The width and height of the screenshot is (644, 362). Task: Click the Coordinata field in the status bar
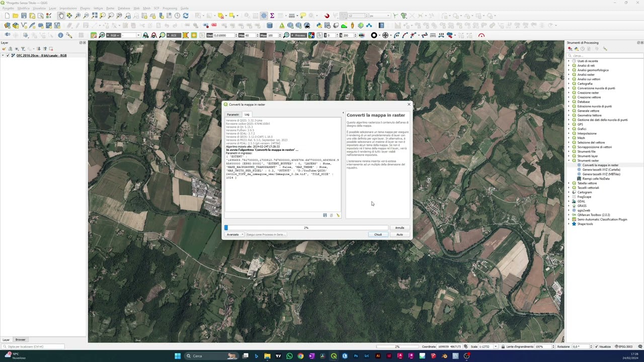coord(449,346)
